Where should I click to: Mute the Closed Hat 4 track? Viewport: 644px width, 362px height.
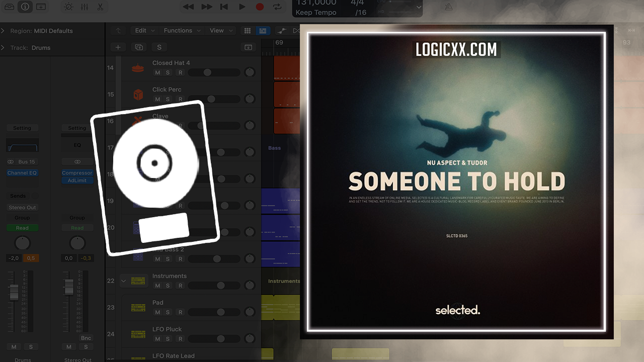click(x=157, y=72)
